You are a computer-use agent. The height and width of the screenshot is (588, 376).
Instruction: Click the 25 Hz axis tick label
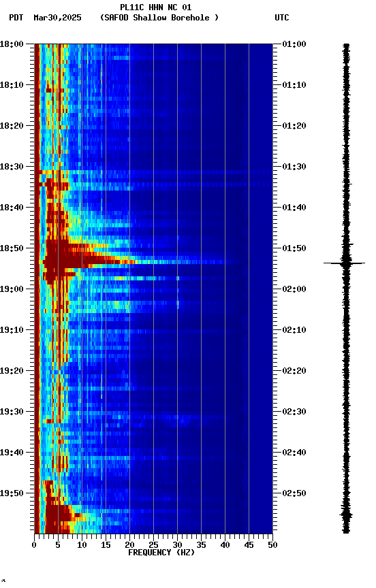153,546
